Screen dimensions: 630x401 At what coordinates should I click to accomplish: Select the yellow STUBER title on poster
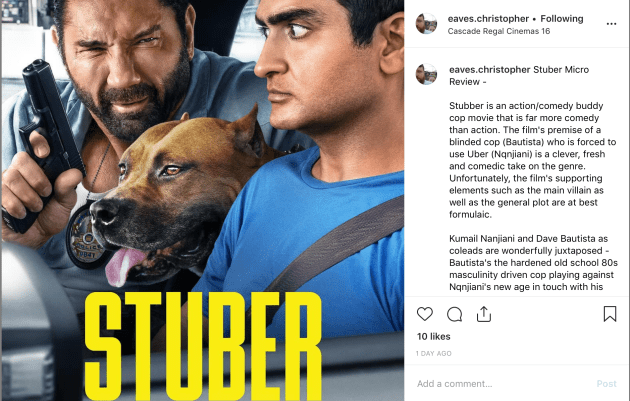click(203, 346)
